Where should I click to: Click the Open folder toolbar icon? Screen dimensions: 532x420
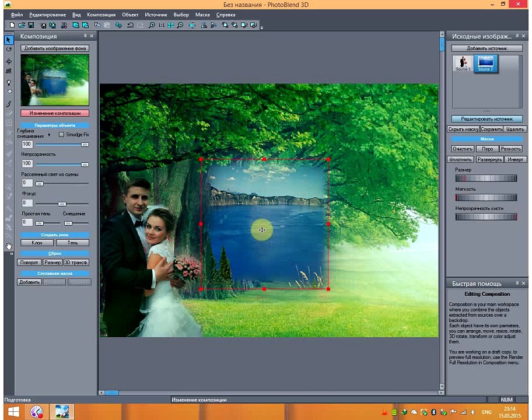[22, 26]
